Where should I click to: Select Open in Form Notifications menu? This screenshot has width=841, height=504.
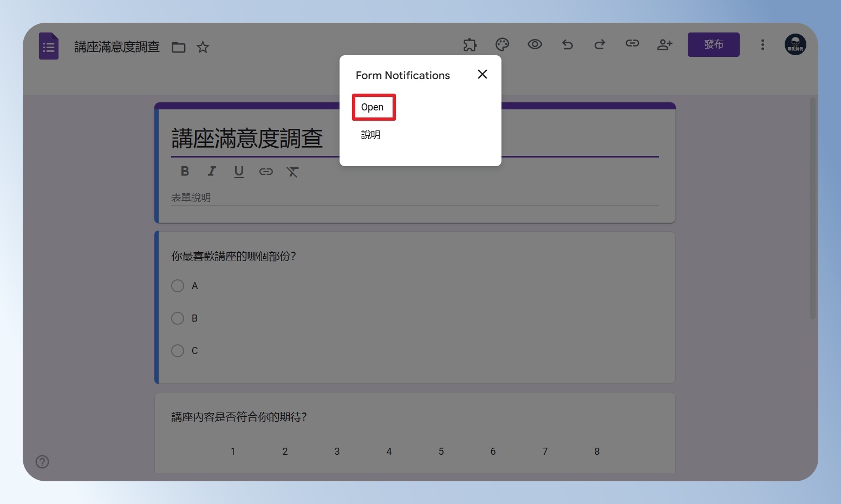374,107
